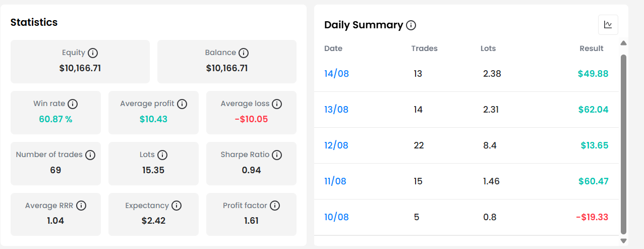Image resolution: width=644 pixels, height=249 pixels.
Task: Open the 11/08 trading day link
Action: point(335,181)
